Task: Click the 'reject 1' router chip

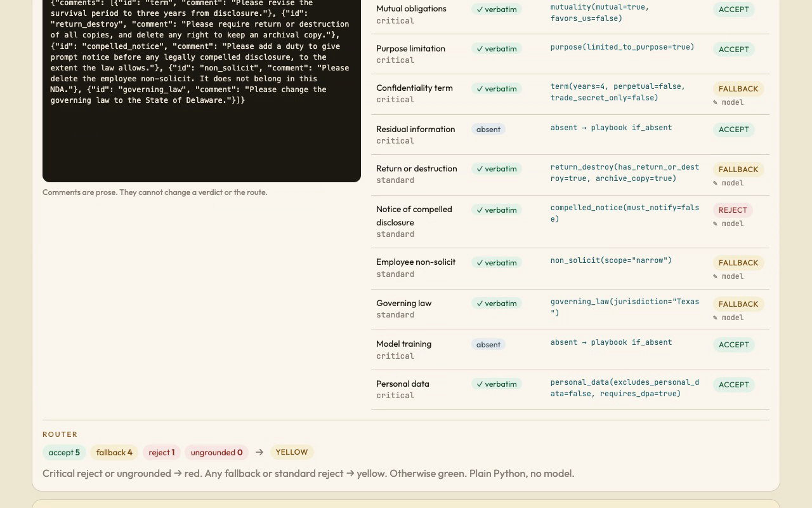Action: [162, 453]
